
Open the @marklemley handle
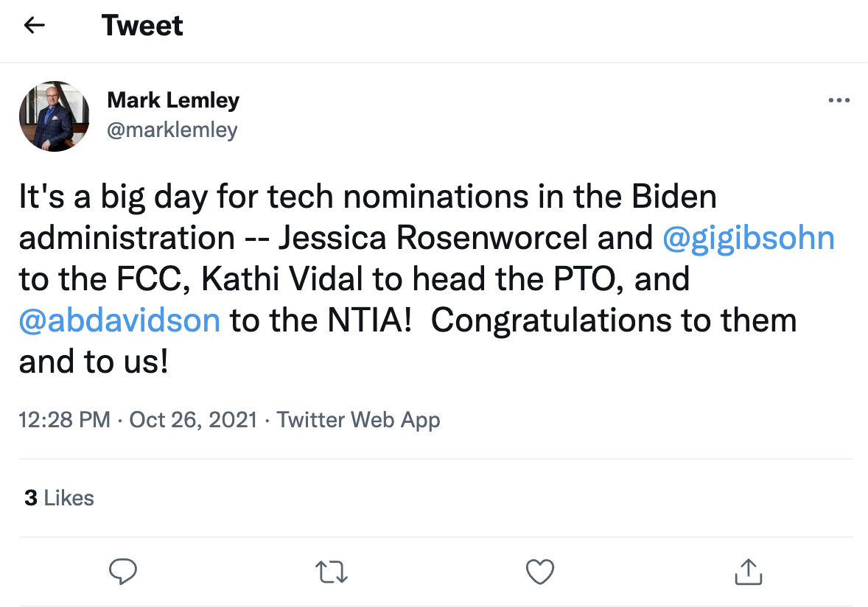172,130
